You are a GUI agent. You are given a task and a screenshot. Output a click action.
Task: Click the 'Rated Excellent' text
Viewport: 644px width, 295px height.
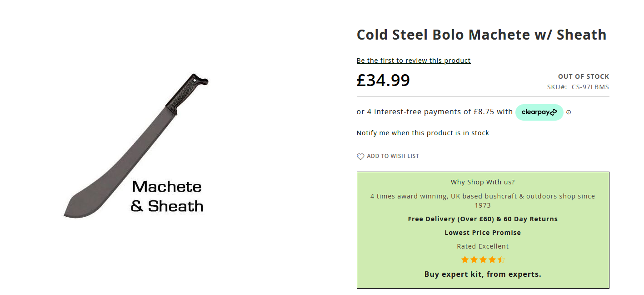coord(483,246)
